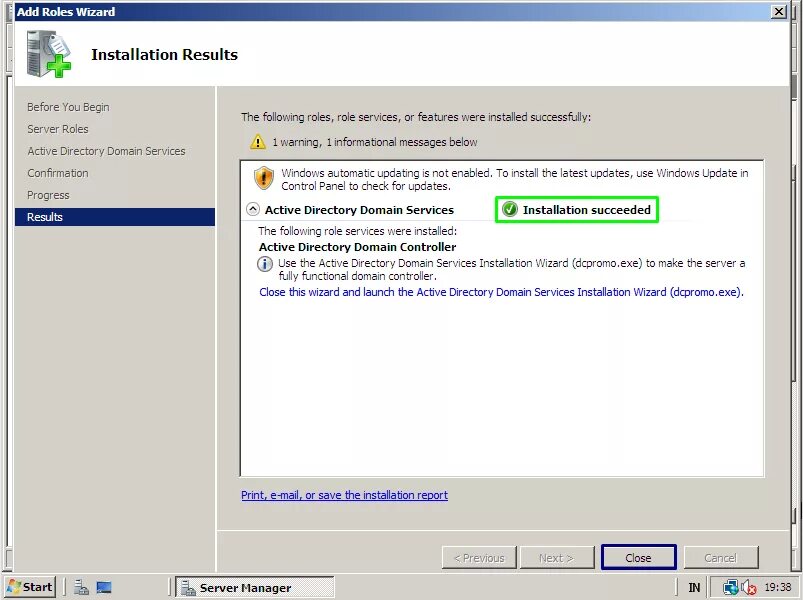
Task: Click the Next button
Action: click(557, 557)
